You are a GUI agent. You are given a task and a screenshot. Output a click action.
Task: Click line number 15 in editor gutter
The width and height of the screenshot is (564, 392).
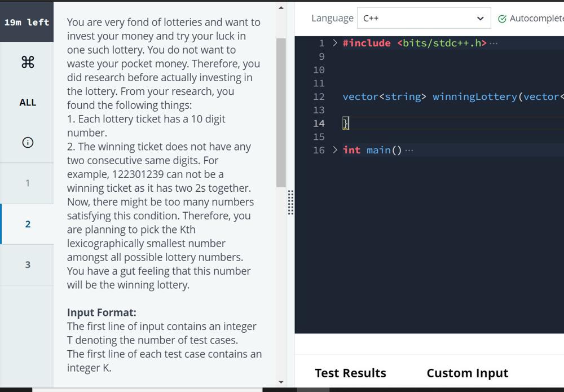[x=319, y=136]
